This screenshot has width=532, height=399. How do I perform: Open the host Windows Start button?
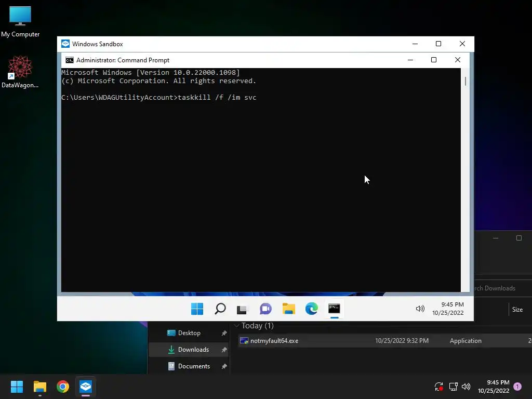17,387
